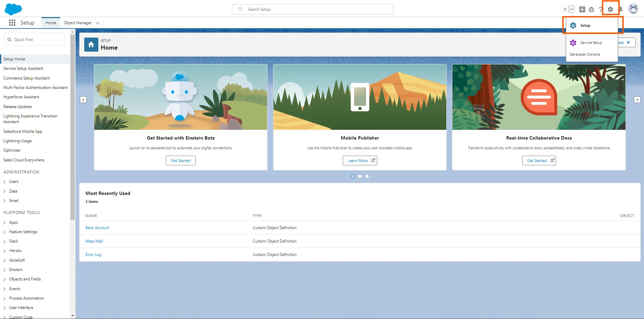
Task: Expand the Users section in sidebar
Action: (x=5, y=182)
